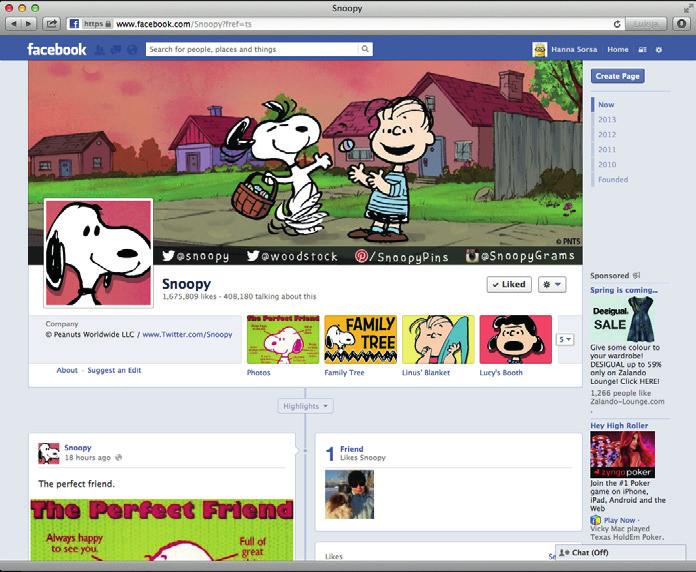This screenshot has width=696, height=572.
Task: Open the www.Twitter.com/Snoopy link
Action: click(187, 335)
